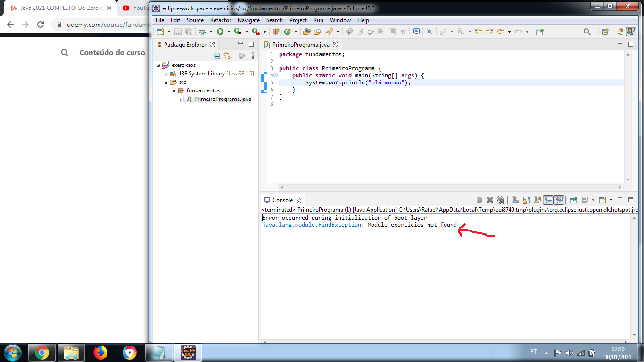
Task: Open the Refactor menu
Action: pos(220,20)
